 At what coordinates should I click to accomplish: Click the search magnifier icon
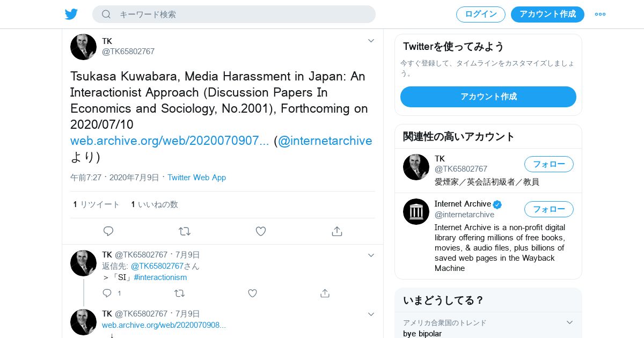tap(106, 14)
